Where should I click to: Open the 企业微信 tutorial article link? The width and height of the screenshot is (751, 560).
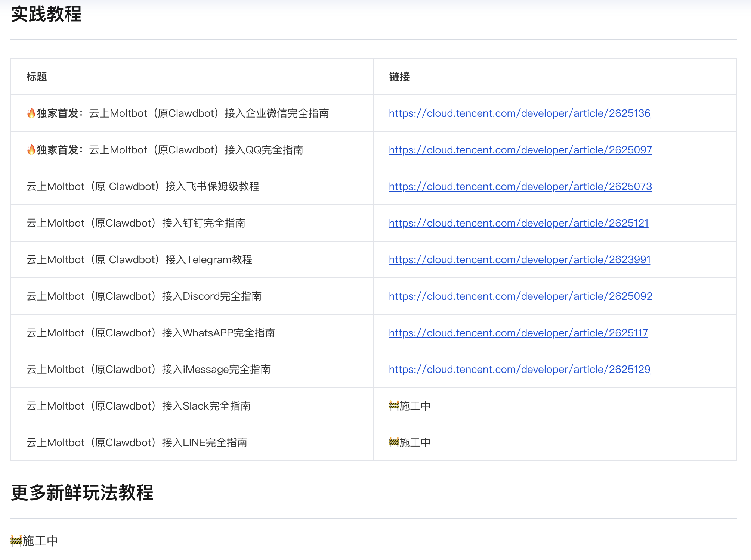pyautogui.click(x=519, y=113)
